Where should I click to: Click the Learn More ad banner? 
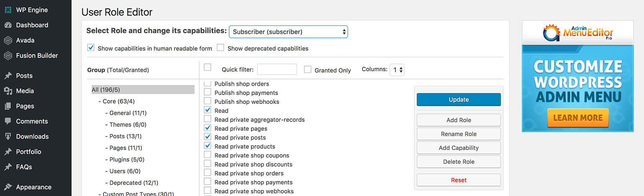(578, 118)
